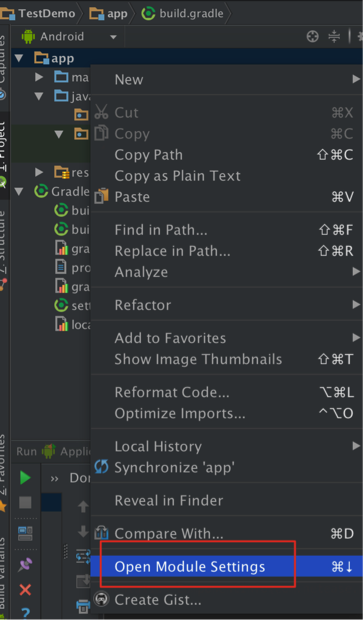
Task: Click the 'loca' properties file icon
Action: pyautogui.click(x=61, y=324)
